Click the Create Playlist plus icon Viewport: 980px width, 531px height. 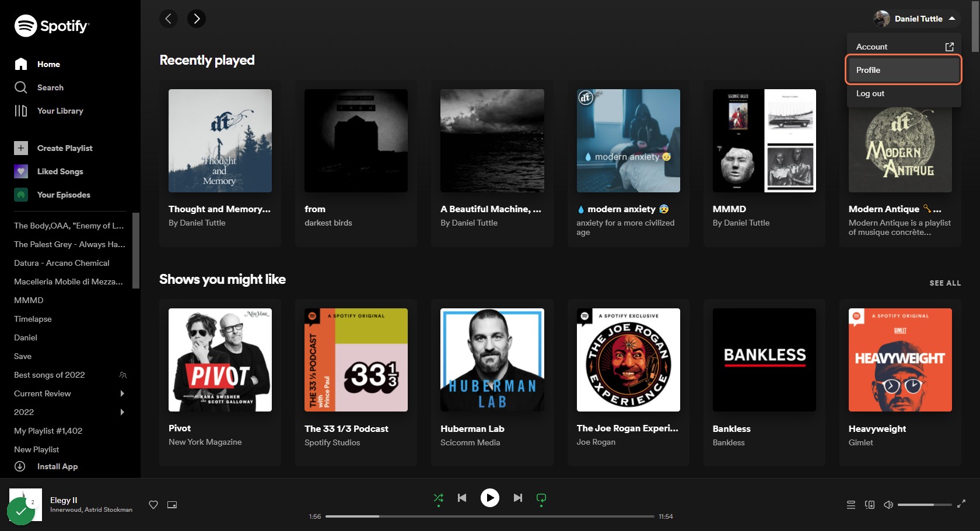coord(21,148)
